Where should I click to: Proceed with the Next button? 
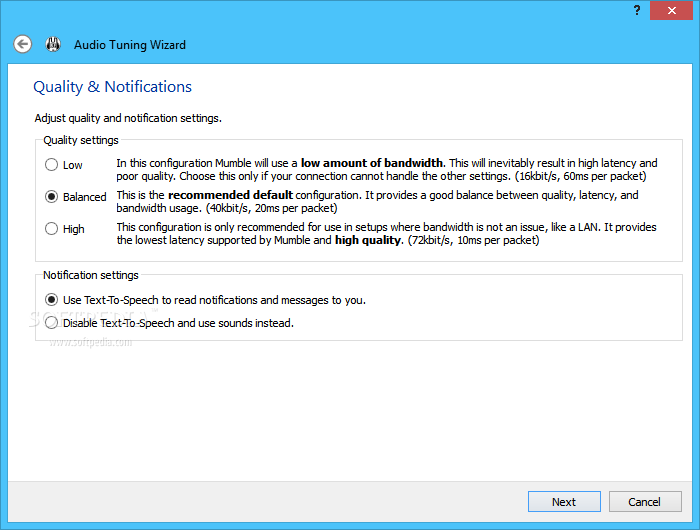pyautogui.click(x=564, y=502)
